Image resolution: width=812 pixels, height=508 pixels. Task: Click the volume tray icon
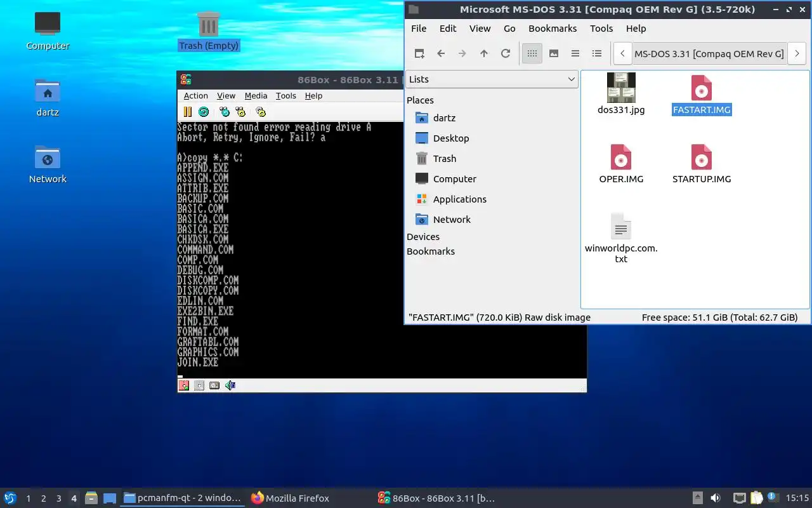point(715,498)
